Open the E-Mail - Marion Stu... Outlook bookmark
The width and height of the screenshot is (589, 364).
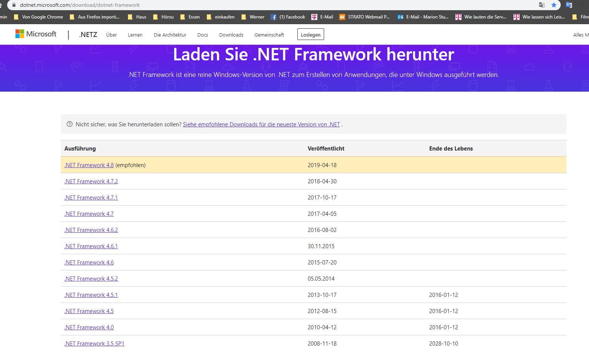tap(423, 17)
